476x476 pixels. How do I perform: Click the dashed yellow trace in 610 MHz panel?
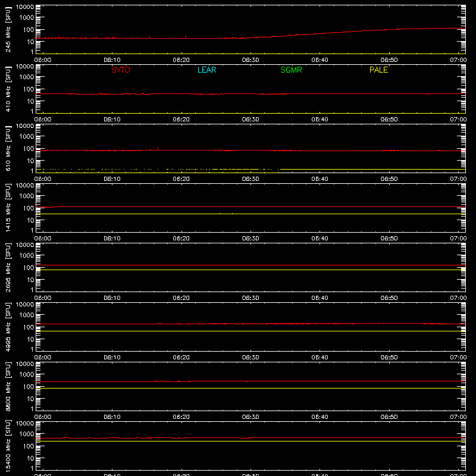point(250,169)
